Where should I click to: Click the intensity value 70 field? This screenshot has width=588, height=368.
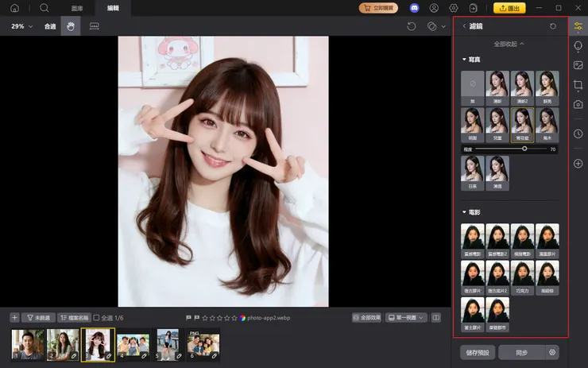pyautogui.click(x=552, y=149)
